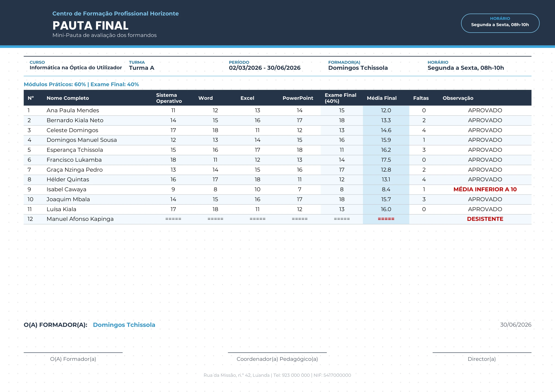This screenshot has height=392, width=555.
Task: Select the Exame Final (40%) column header
Action: click(x=340, y=98)
